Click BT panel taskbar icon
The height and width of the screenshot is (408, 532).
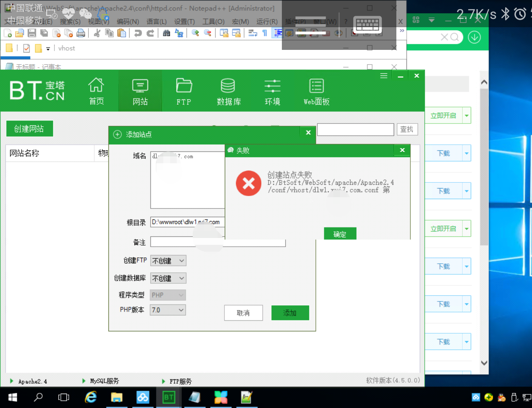[169, 397]
